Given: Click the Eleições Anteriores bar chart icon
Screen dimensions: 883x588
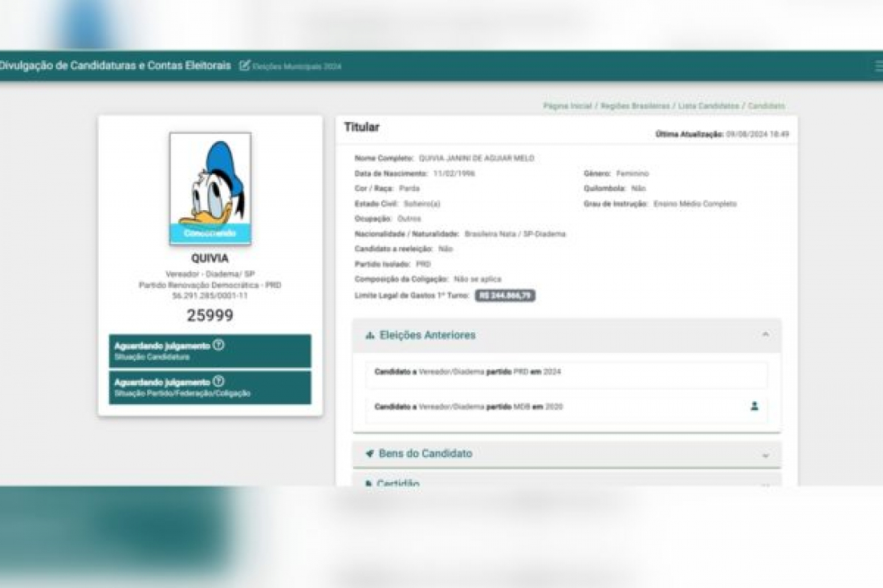Looking at the screenshot, I should pyautogui.click(x=370, y=335).
